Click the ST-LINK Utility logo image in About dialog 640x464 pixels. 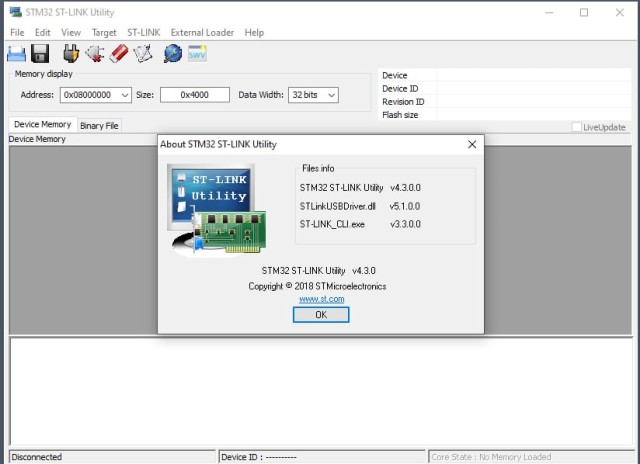pos(216,211)
